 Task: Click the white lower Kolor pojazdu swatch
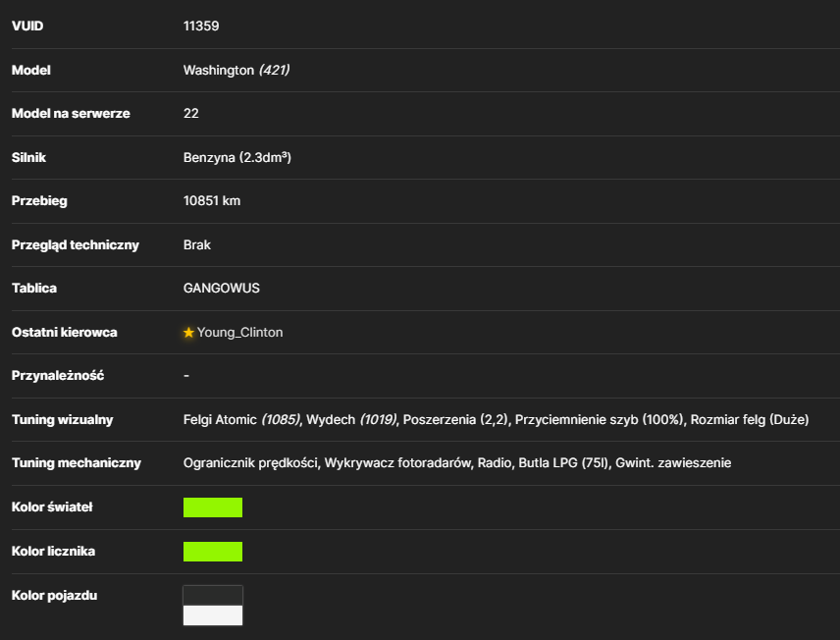coord(213,615)
